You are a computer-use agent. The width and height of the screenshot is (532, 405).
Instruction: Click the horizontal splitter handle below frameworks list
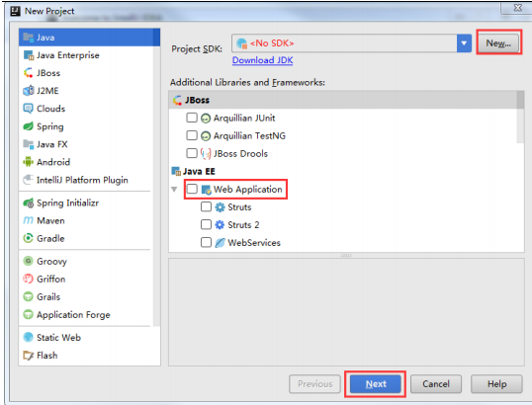tap(346, 255)
